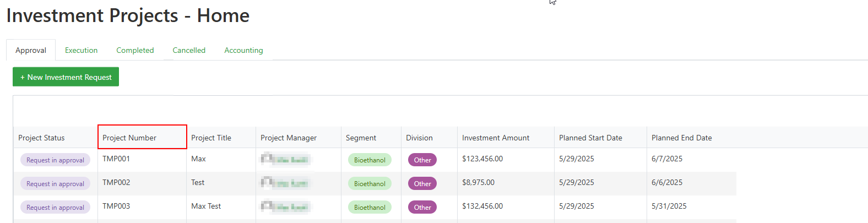Viewport: 868px width, 223px height.
Task: Open project number TMP001
Action: 116,159
